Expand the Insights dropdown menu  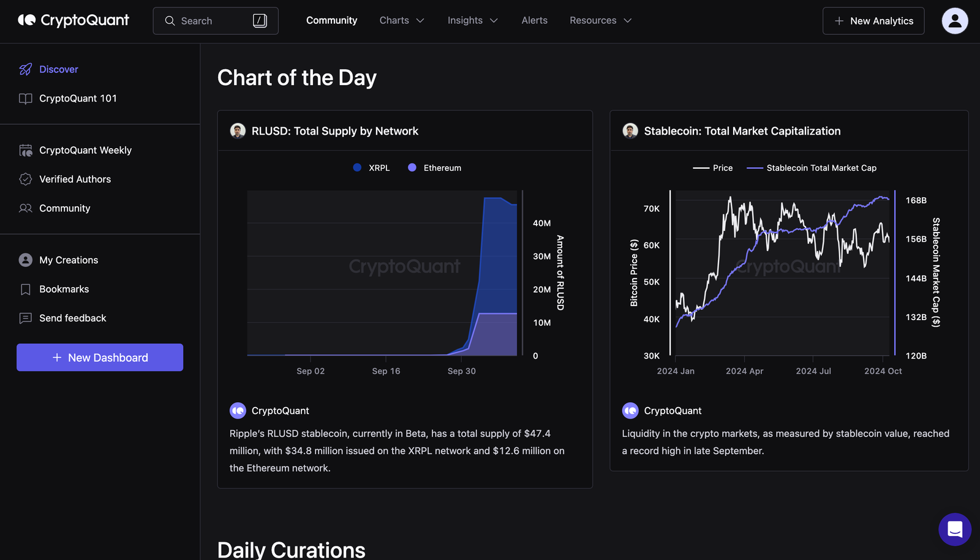point(472,21)
